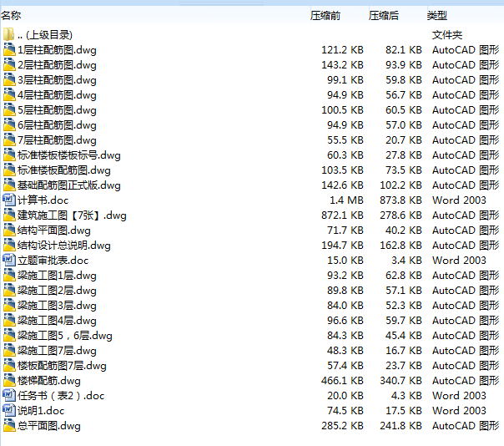
Task: Select file name 3层柱配筋图.dwg
Action: coord(57,80)
